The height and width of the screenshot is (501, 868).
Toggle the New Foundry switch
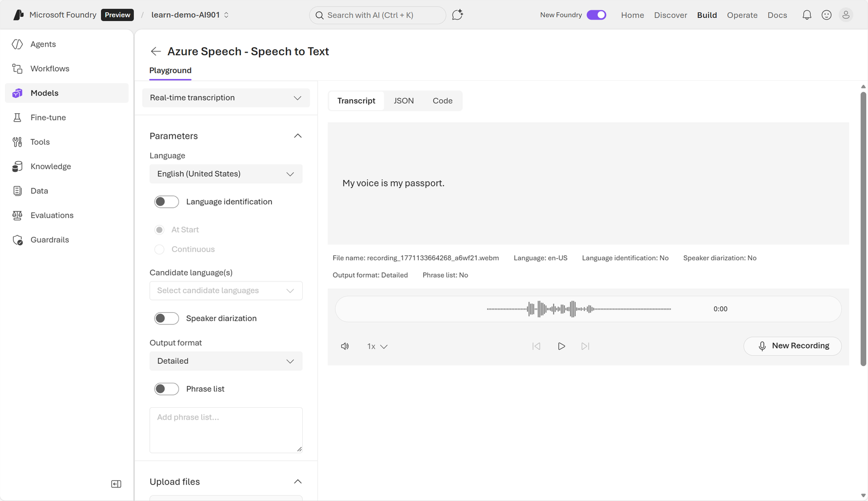[596, 15]
